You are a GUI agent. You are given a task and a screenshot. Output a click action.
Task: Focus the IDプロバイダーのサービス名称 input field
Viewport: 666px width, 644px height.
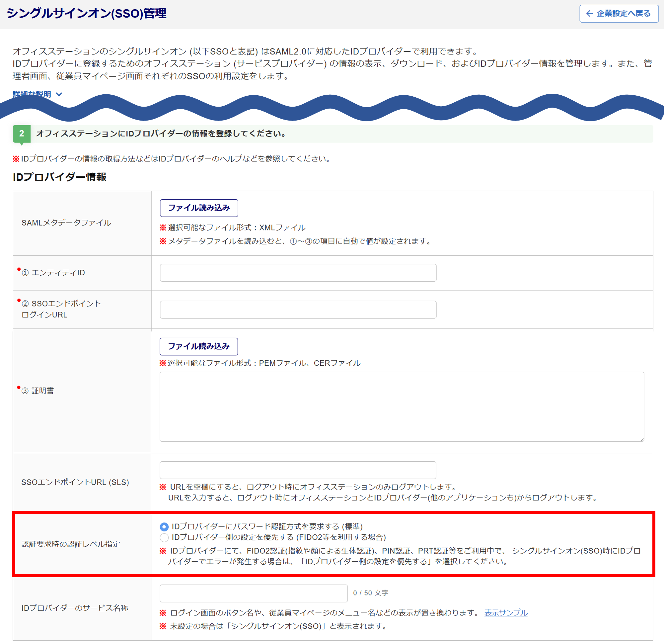[254, 593]
